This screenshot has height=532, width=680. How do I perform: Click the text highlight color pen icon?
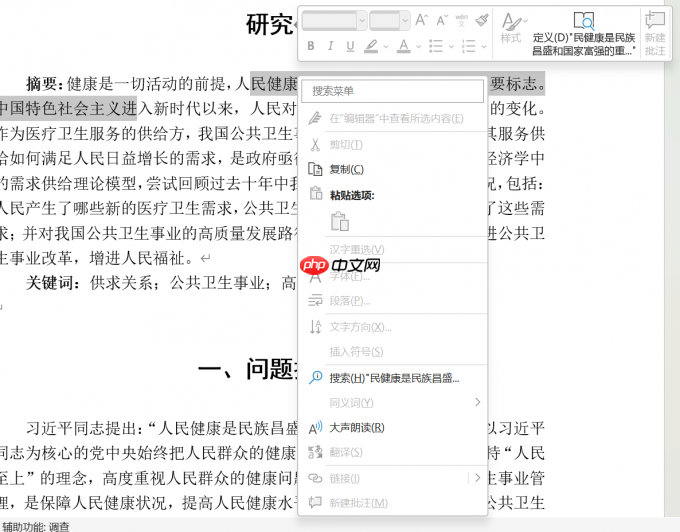371,46
